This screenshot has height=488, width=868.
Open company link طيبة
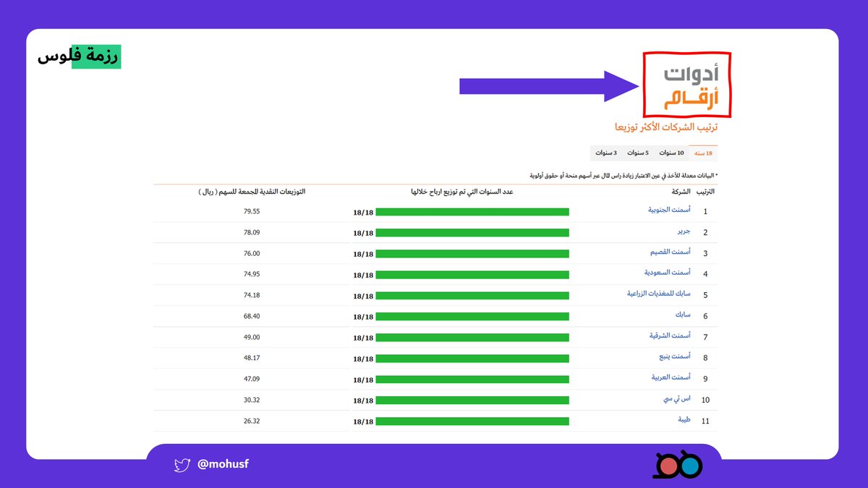coord(684,419)
